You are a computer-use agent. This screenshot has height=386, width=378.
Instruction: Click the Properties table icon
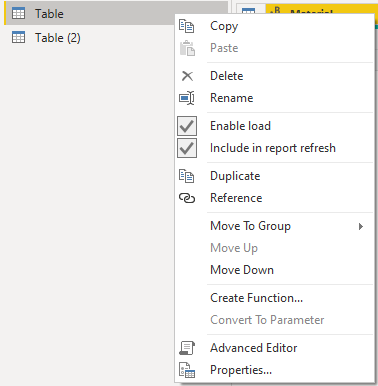[x=187, y=370]
